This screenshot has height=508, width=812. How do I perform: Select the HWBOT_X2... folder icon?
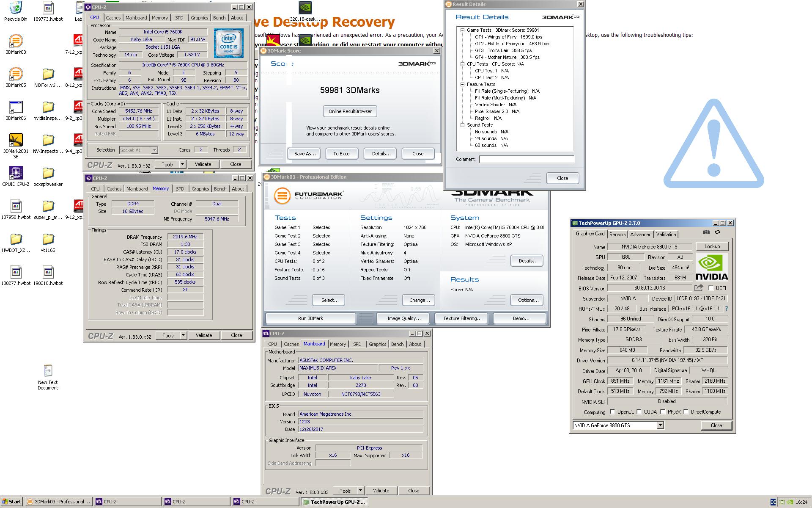(16, 242)
